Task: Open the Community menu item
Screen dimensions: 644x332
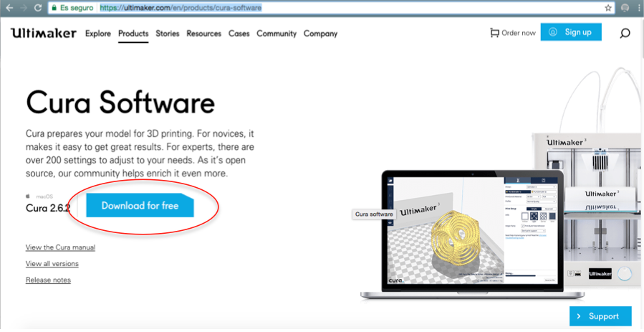Action: point(276,34)
